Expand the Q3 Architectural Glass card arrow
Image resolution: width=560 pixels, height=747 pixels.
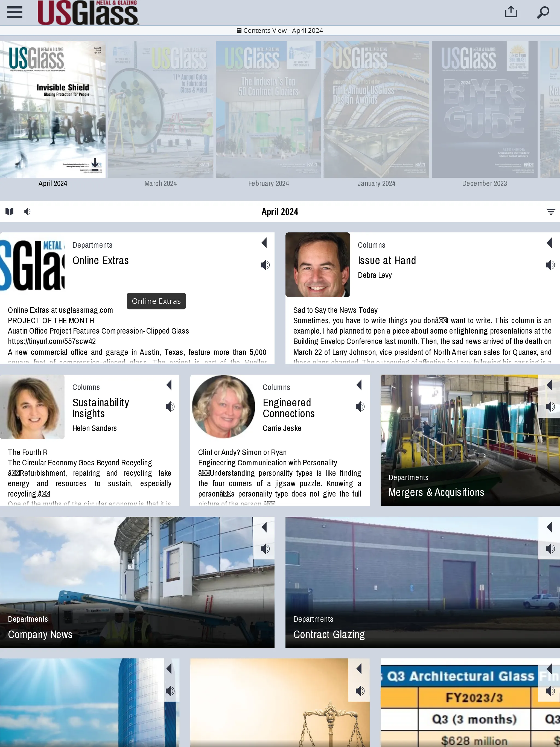[550, 669]
